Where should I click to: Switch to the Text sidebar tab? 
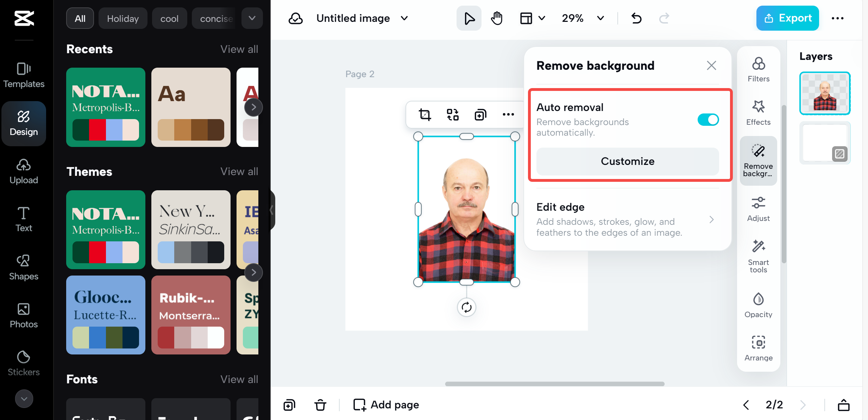pos(24,219)
